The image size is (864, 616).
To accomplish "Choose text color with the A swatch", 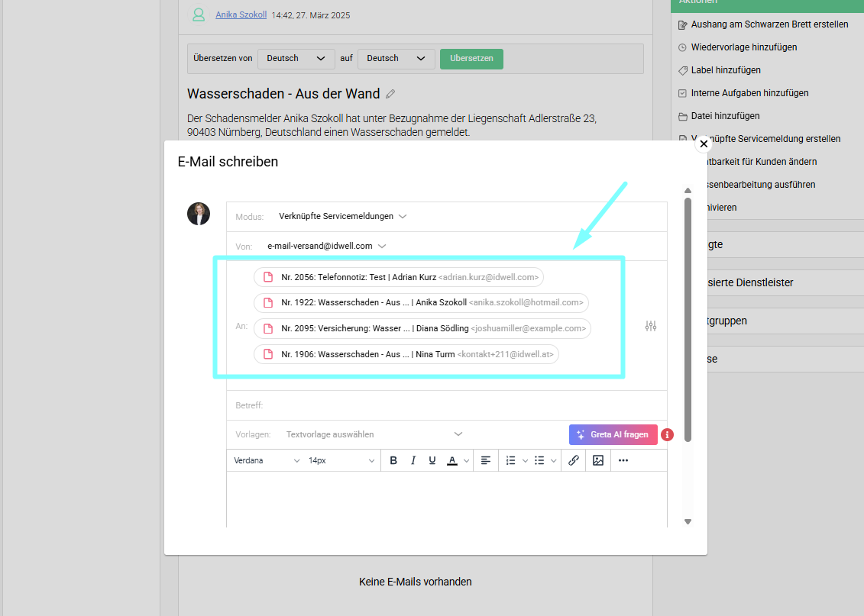I will [452, 460].
